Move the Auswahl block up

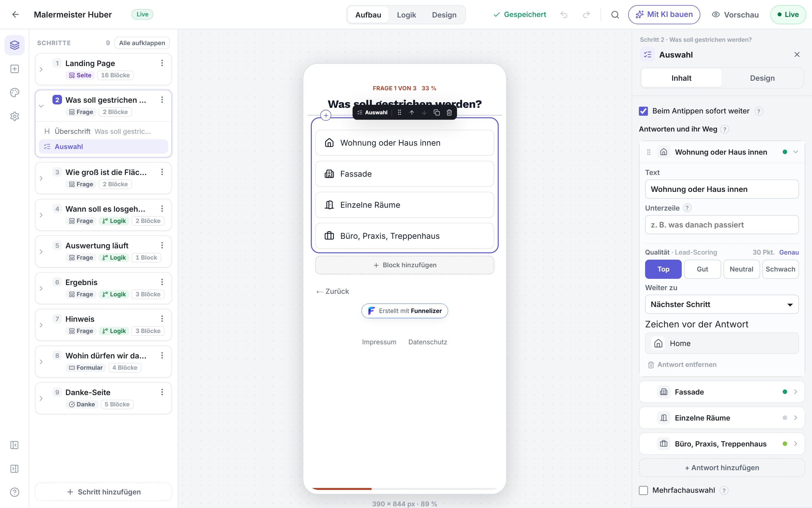[412, 113]
